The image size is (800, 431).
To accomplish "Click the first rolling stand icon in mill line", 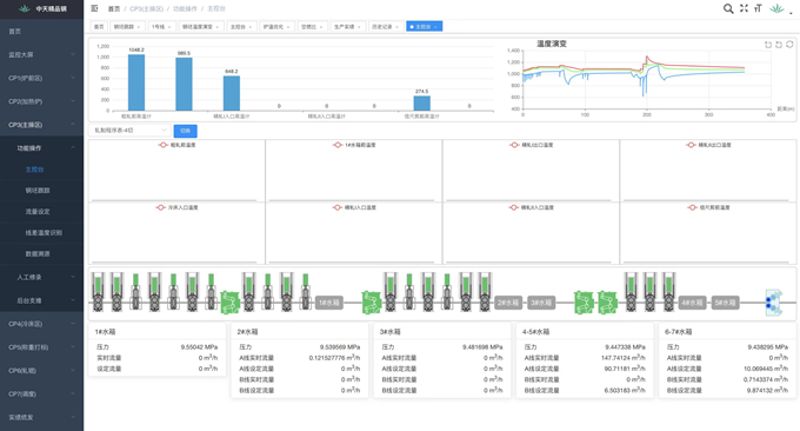I will pyautogui.click(x=97, y=291).
